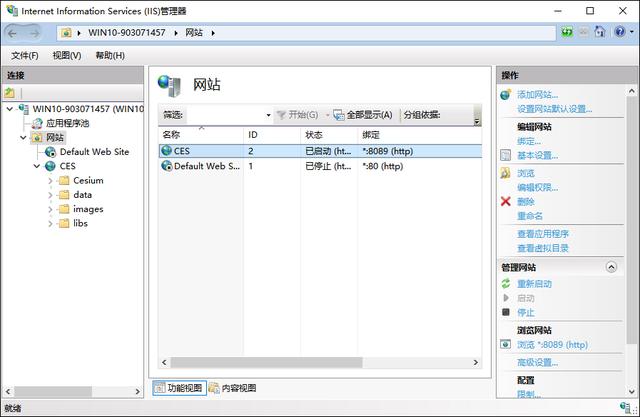
Task: Click 网站 in the address breadcrumb
Action: (x=194, y=33)
